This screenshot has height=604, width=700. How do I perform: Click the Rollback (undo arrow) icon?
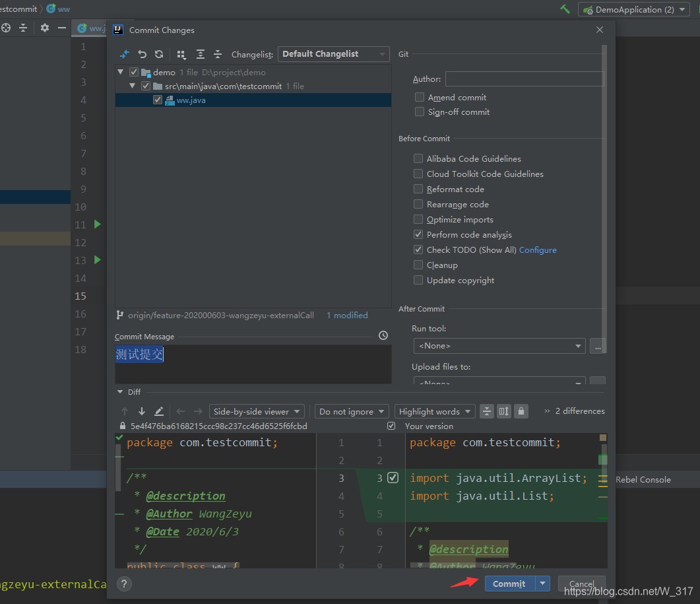[x=142, y=54]
